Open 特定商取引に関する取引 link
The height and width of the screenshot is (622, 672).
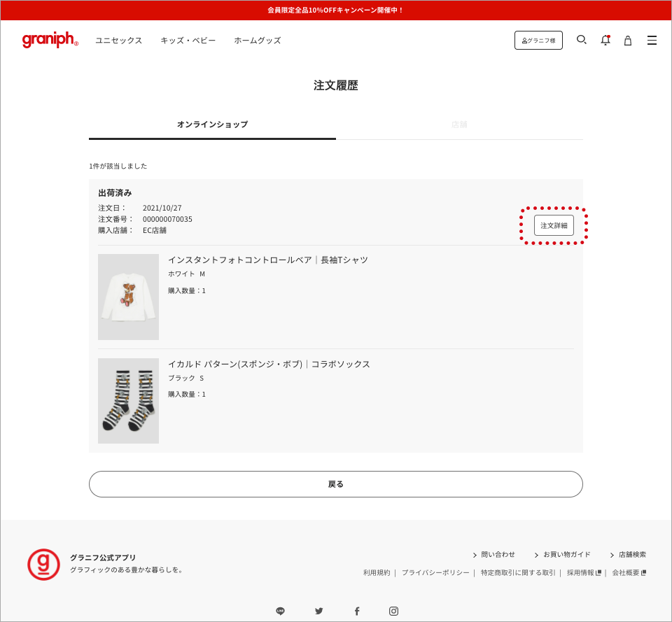[518, 573]
